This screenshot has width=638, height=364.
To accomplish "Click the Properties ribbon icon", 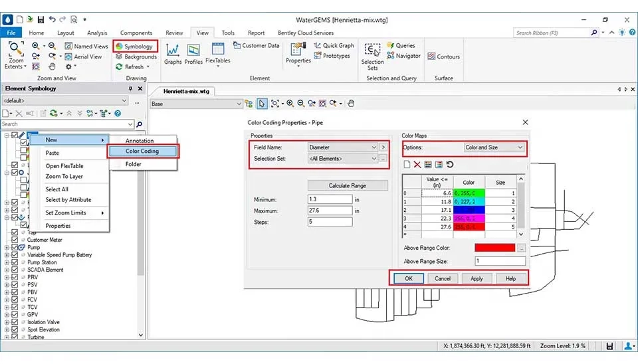I will coord(298,50).
